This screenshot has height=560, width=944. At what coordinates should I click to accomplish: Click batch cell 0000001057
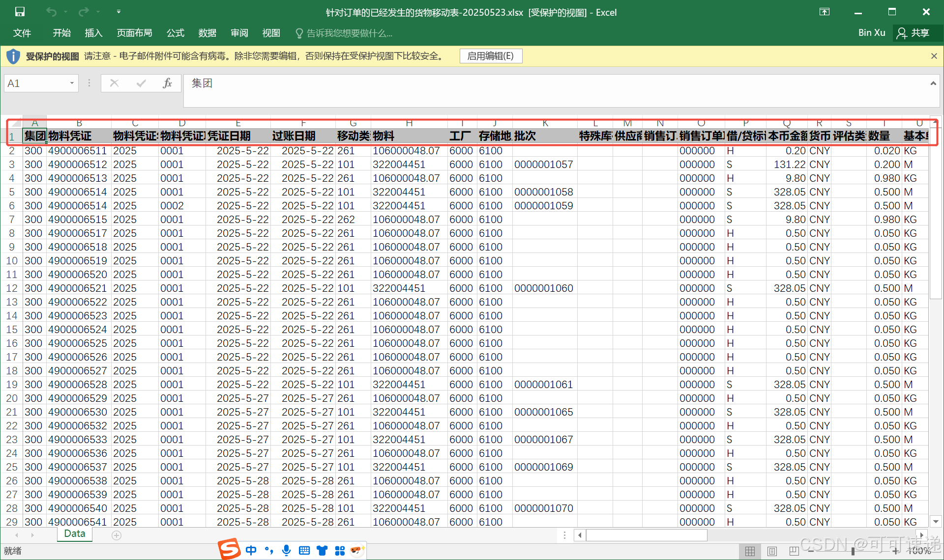(545, 165)
